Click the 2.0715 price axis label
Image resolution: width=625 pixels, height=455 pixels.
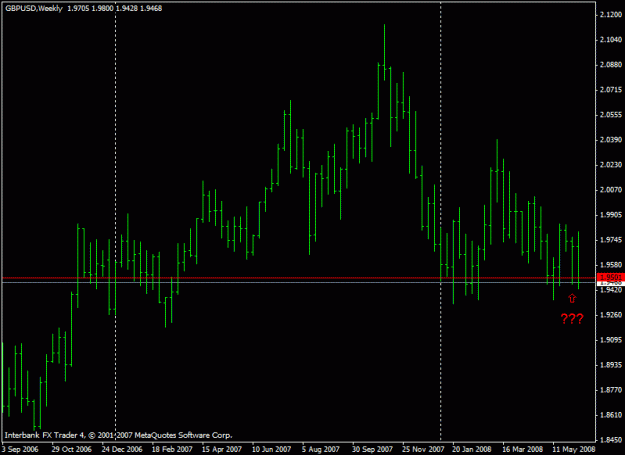point(611,90)
